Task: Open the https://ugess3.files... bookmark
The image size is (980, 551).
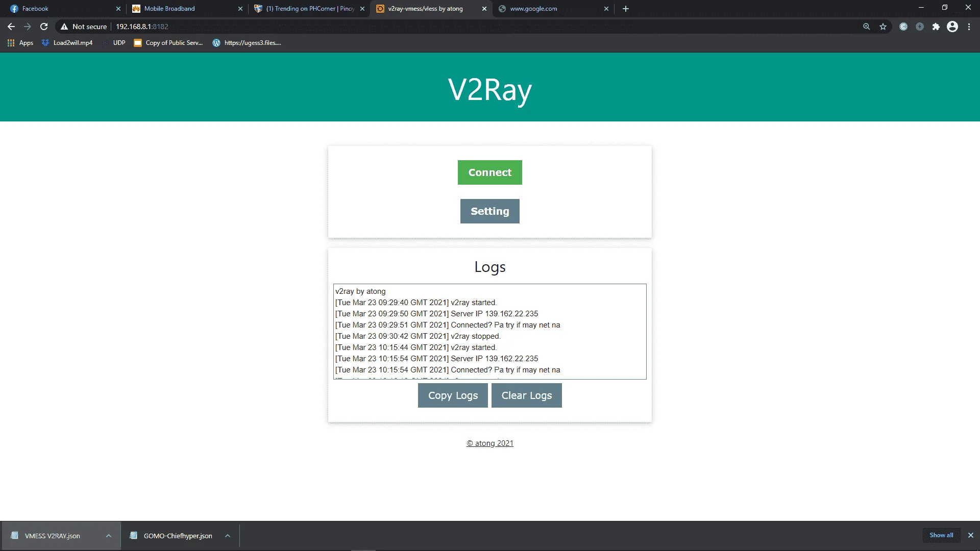Action: 247,43
